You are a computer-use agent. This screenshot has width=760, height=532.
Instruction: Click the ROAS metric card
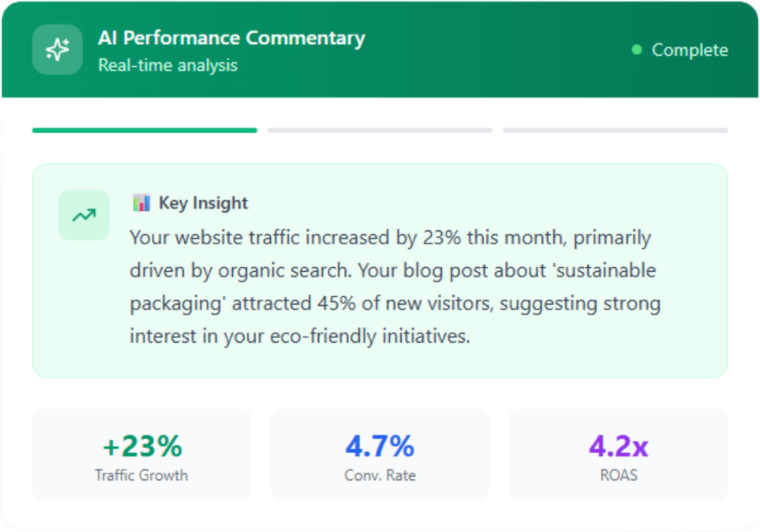(618, 454)
